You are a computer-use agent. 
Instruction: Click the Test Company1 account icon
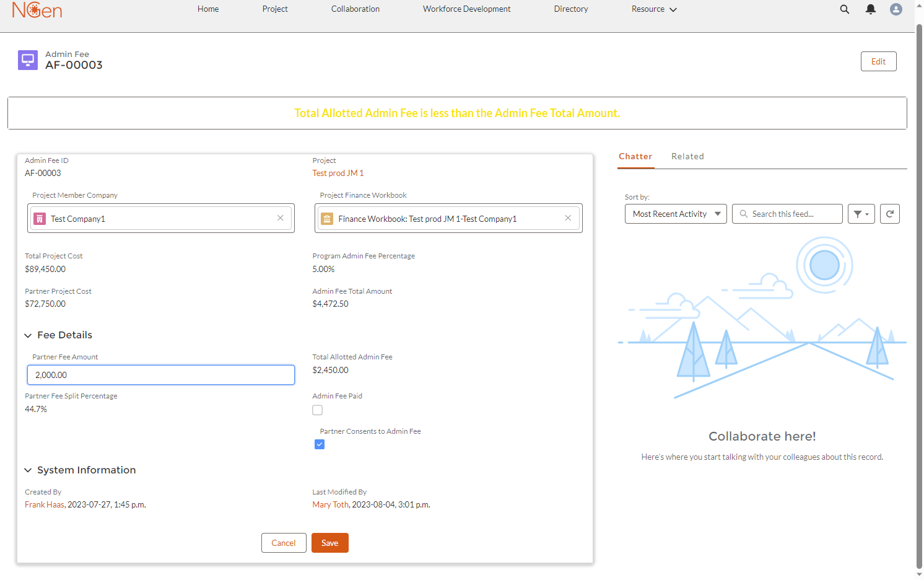tap(40, 219)
